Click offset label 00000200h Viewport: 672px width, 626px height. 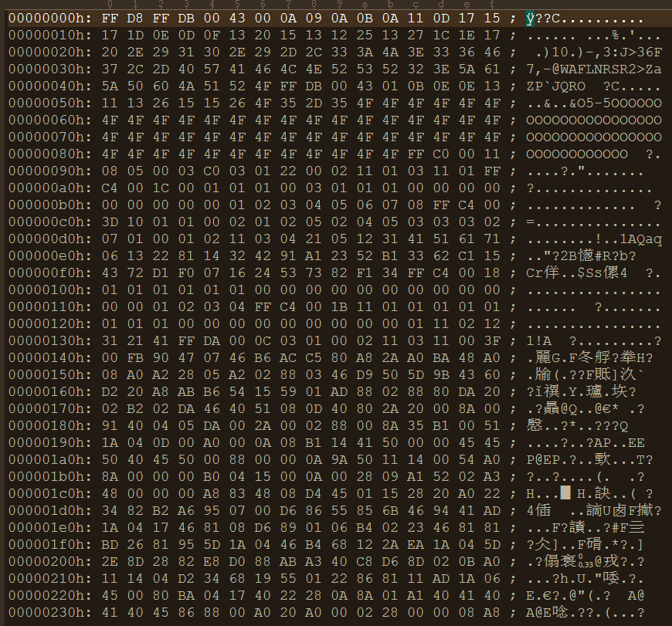click(46, 562)
